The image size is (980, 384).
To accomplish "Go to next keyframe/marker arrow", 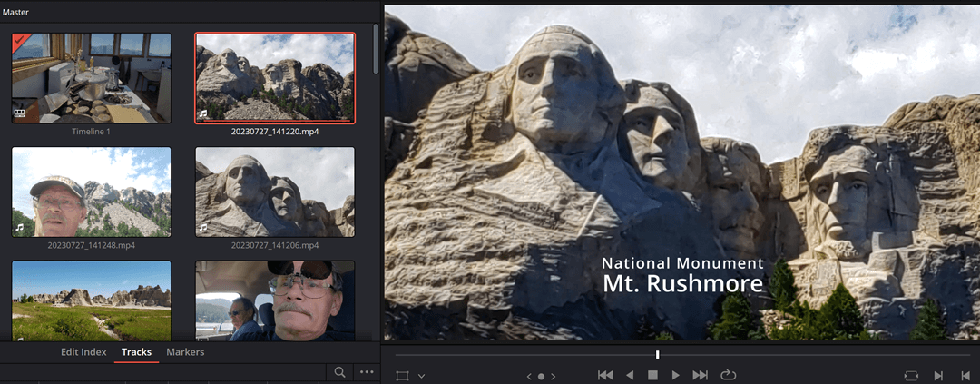I will pyautogui.click(x=554, y=376).
